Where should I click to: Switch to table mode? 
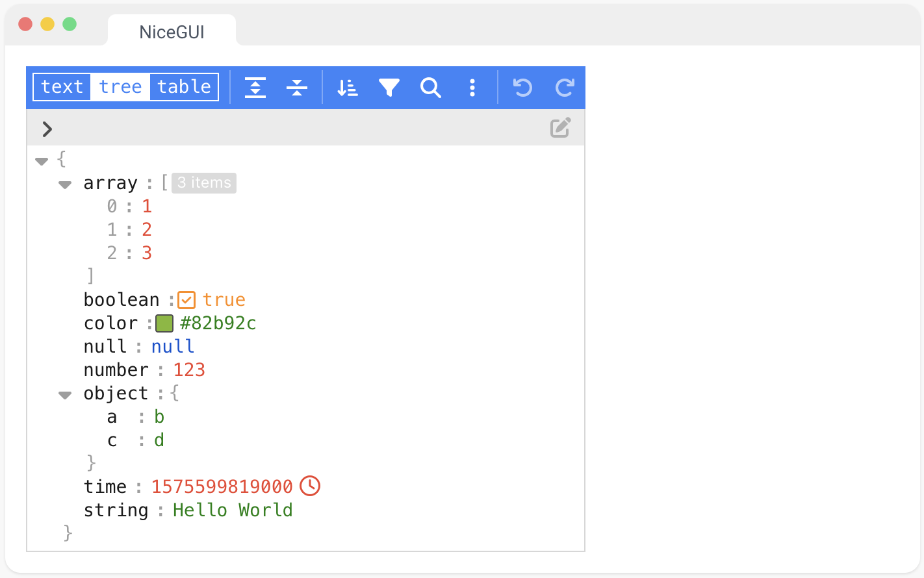pyautogui.click(x=184, y=87)
